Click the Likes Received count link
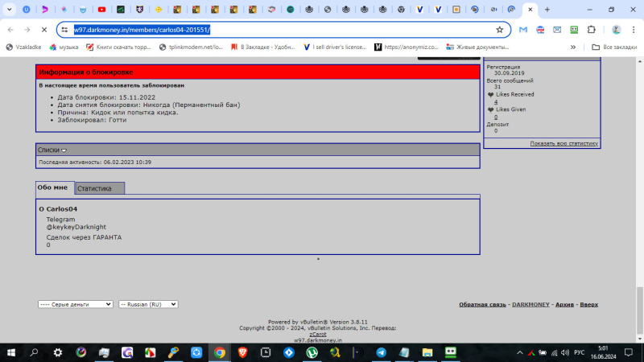 tap(496, 102)
